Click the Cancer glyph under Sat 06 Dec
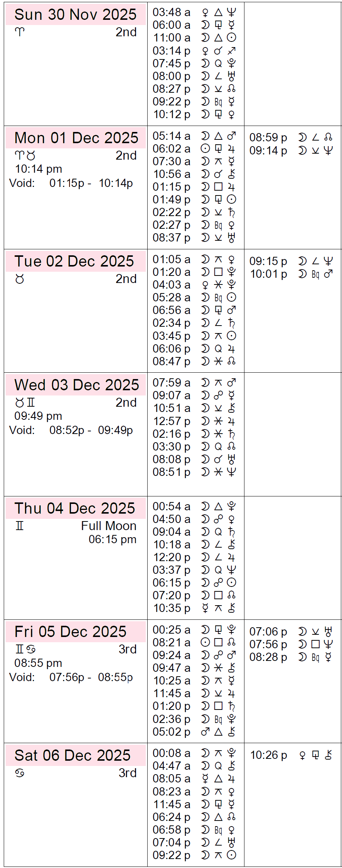Viewport: 342px width, 868px height. (x=19, y=773)
